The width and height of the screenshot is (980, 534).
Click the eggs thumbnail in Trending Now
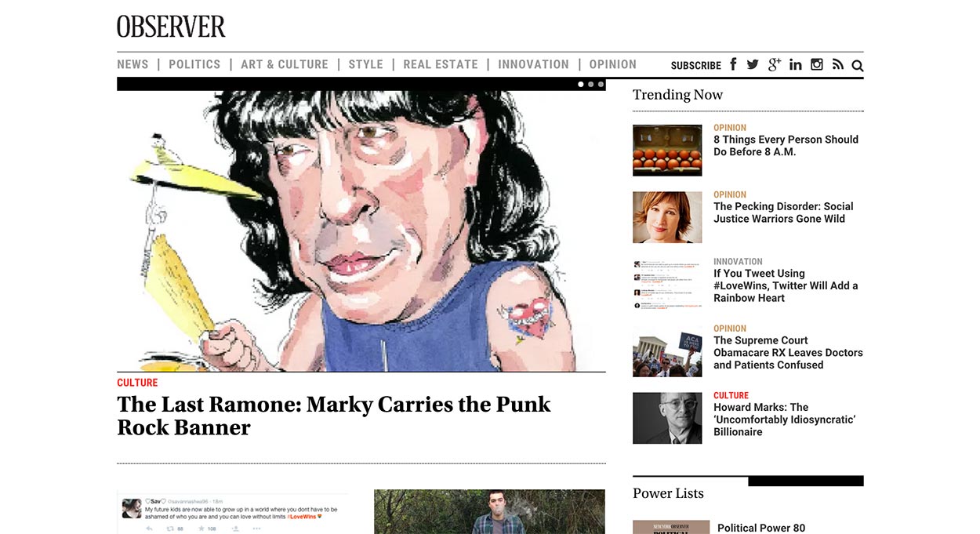click(x=667, y=151)
